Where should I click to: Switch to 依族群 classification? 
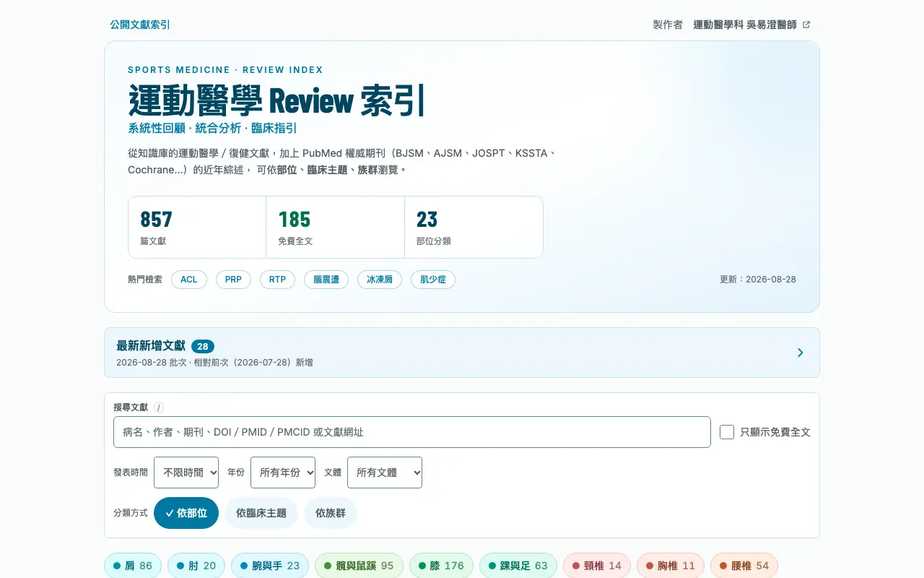(x=331, y=513)
